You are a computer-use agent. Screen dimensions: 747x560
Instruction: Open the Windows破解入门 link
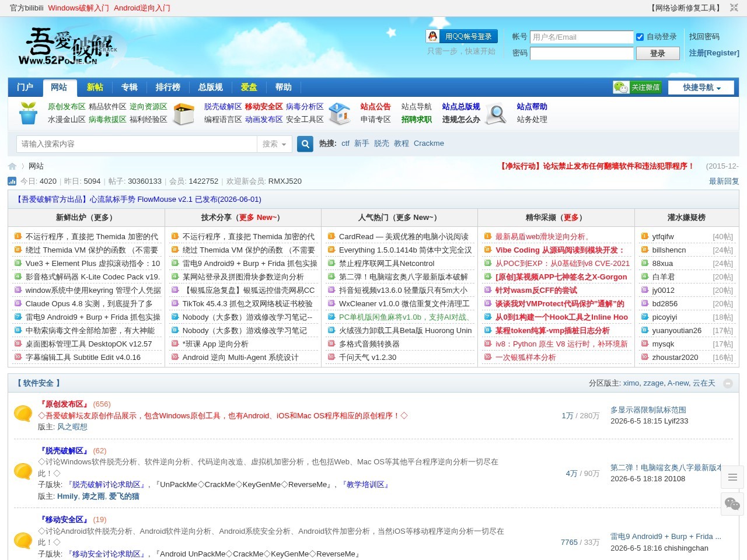pyautogui.click(x=78, y=8)
